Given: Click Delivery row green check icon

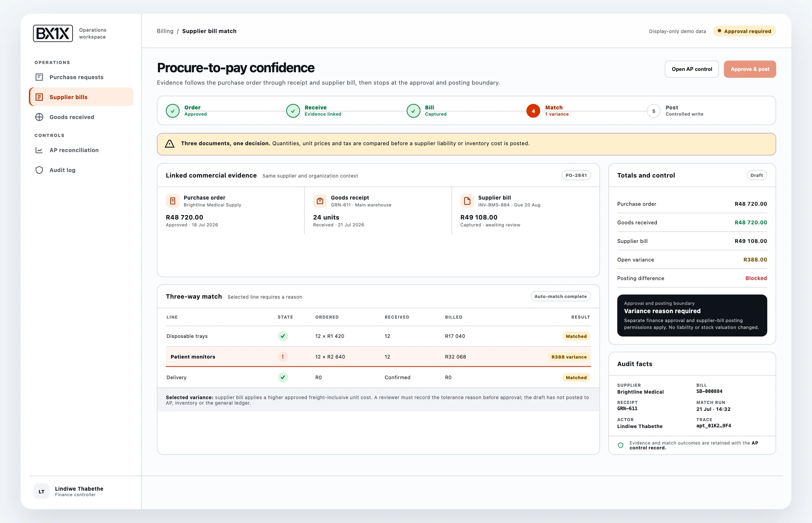Looking at the screenshot, I should point(283,377).
